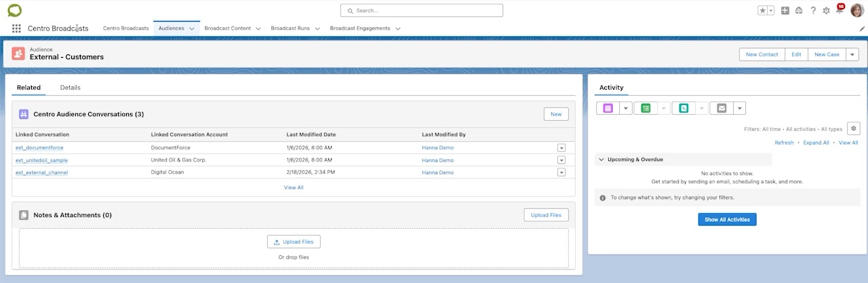Click Upload Files button in the drop zone
The width and height of the screenshot is (868, 283).
tap(294, 242)
